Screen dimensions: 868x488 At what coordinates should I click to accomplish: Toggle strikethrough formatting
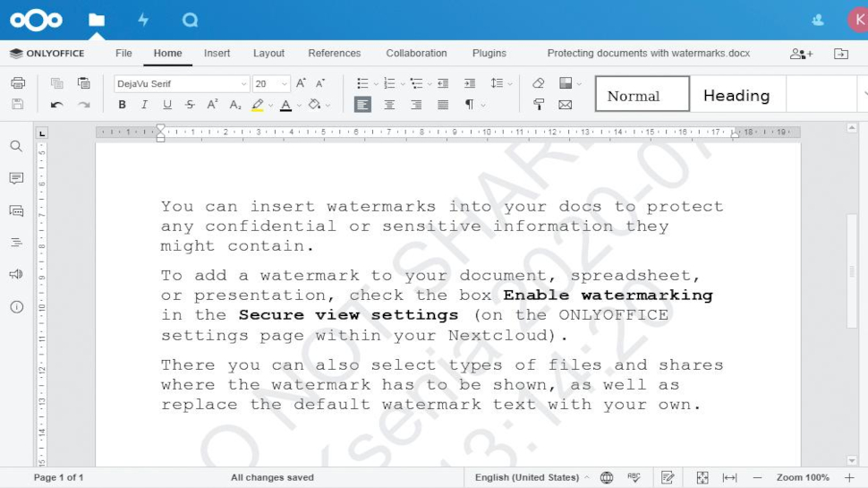(x=190, y=105)
